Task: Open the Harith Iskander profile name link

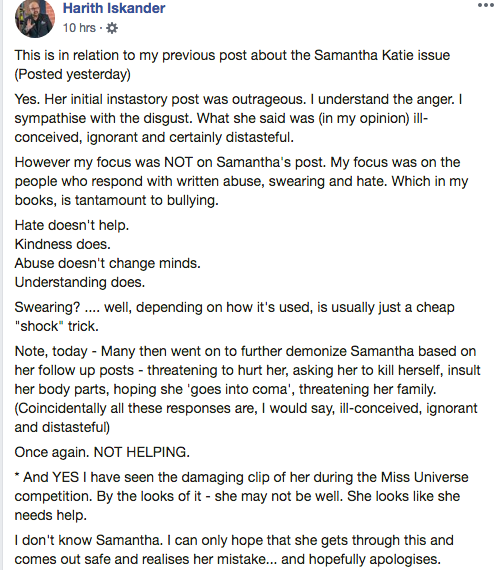Action: coord(114,8)
